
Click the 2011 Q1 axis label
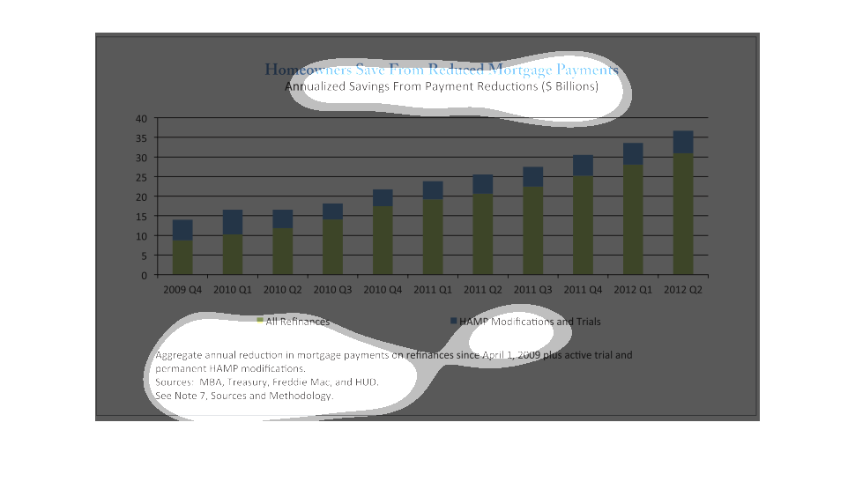click(x=433, y=290)
